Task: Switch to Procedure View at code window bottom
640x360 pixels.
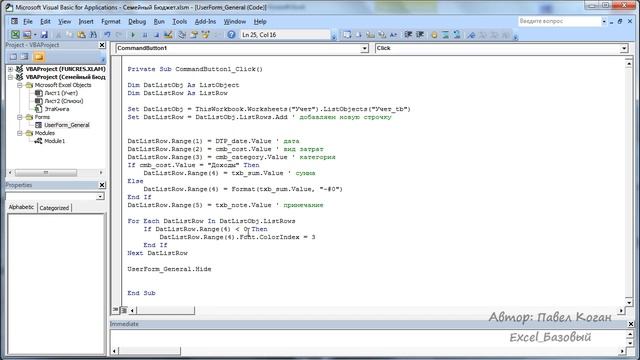Action: click(116, 310)
